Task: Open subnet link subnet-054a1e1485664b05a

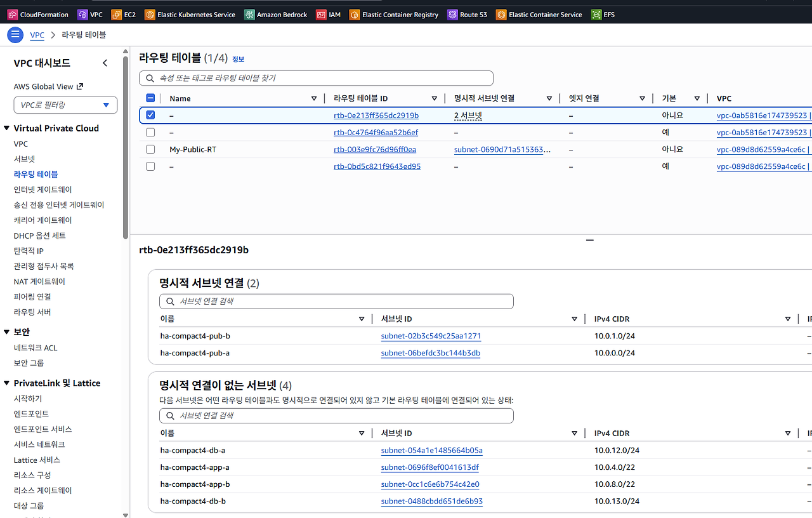Action: point(432,450)
